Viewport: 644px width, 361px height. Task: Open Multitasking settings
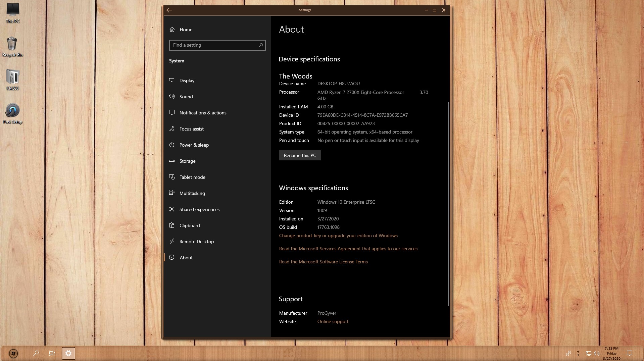coord(217,193)
